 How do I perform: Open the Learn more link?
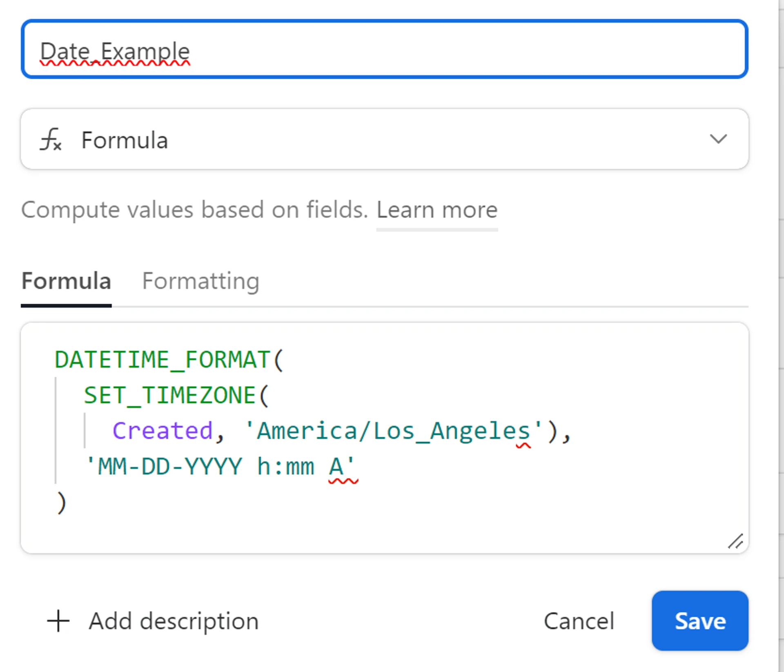tap(437, 210)
